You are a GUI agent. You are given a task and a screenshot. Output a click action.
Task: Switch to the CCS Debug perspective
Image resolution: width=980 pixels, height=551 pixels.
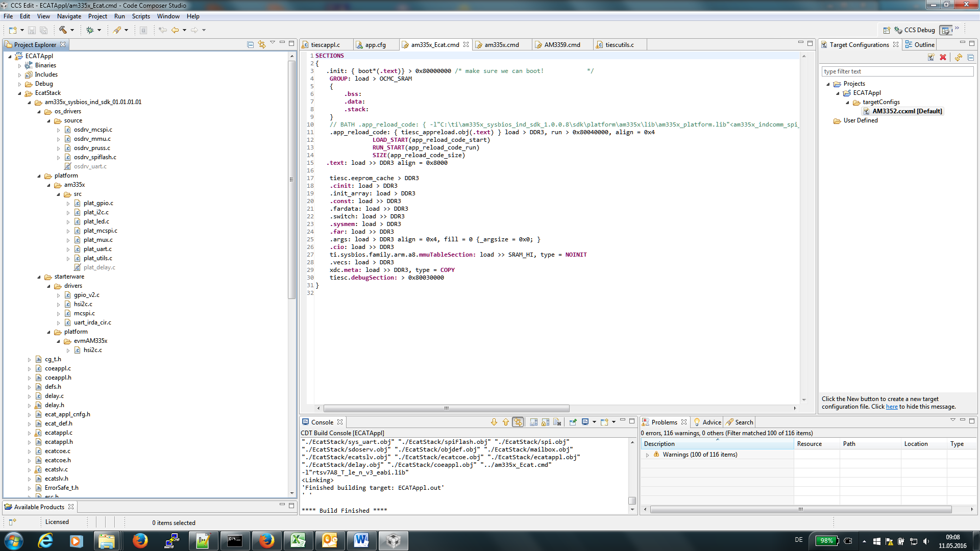click(x=914, y=30)
